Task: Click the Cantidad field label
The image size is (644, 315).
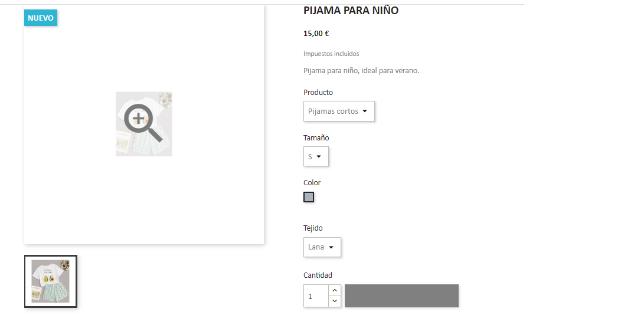Action: pos(318,275)
